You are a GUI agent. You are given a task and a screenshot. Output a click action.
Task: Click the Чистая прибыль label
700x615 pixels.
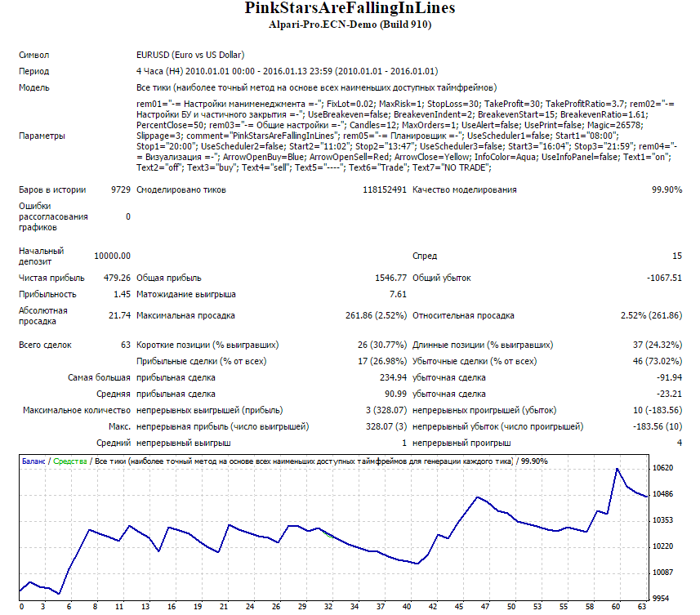click(51, 278)
